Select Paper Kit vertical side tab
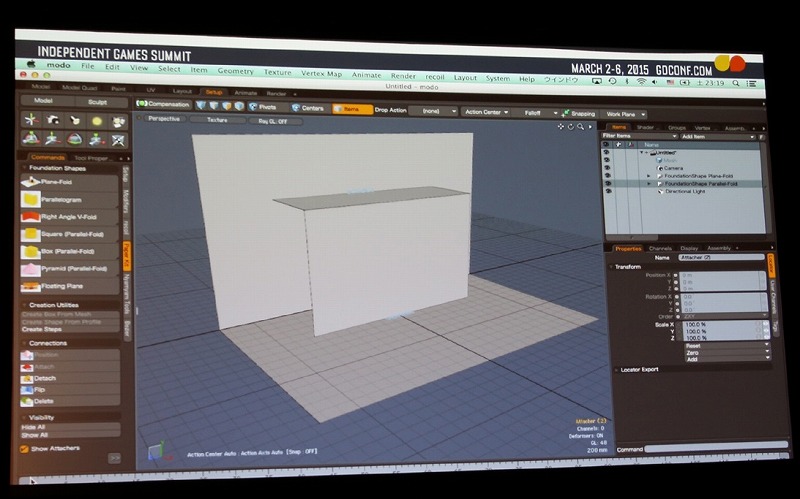This screenshot has width=800, height=499. (x=127, y=256)
